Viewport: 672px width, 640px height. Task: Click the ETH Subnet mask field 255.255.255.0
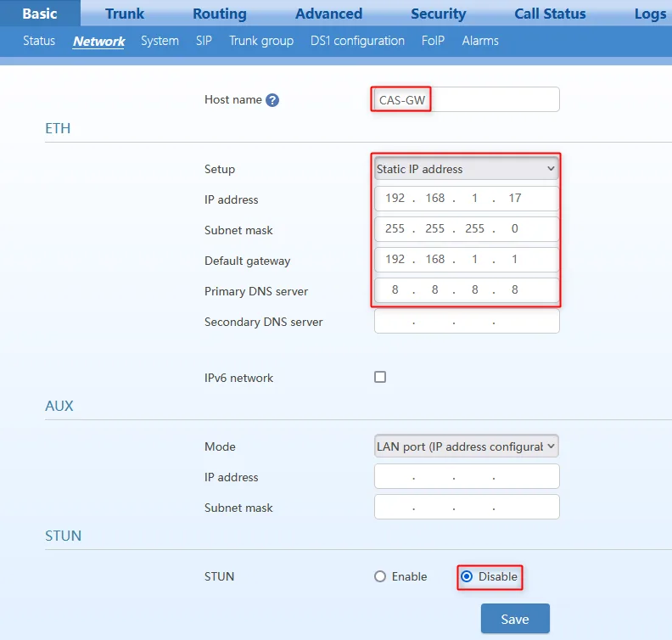[x=467, y=229]
